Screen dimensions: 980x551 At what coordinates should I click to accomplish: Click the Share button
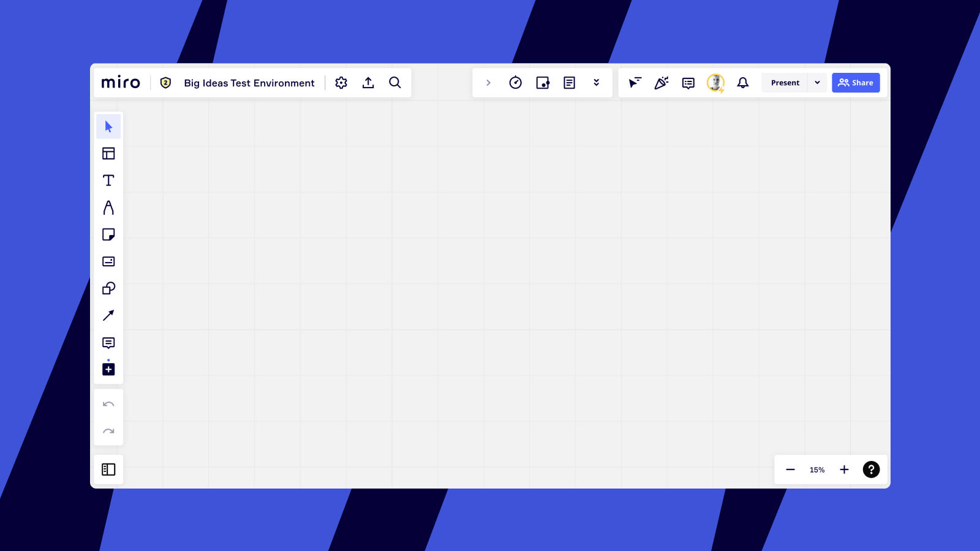pos(856,82)
